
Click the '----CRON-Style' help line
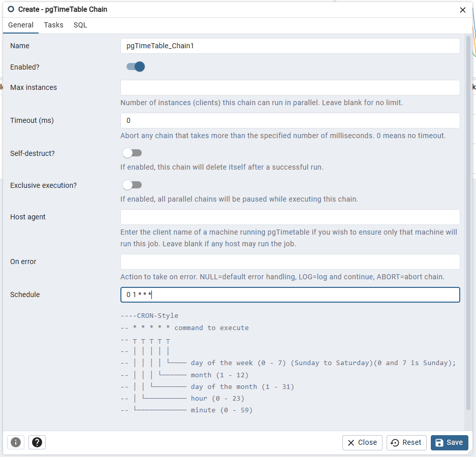click(x=149, y=316)
